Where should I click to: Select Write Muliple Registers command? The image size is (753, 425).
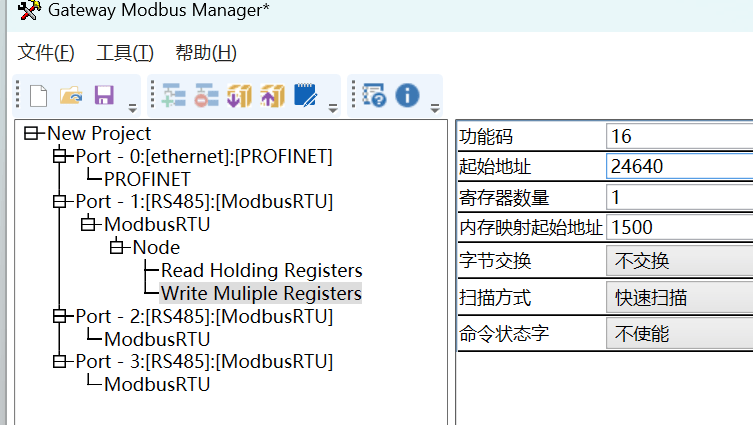(261, 293)
